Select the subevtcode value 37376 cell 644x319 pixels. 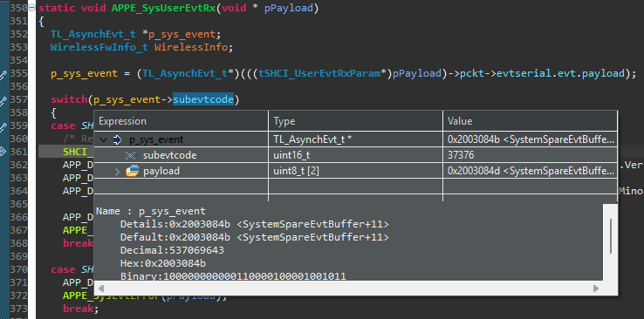531,155
